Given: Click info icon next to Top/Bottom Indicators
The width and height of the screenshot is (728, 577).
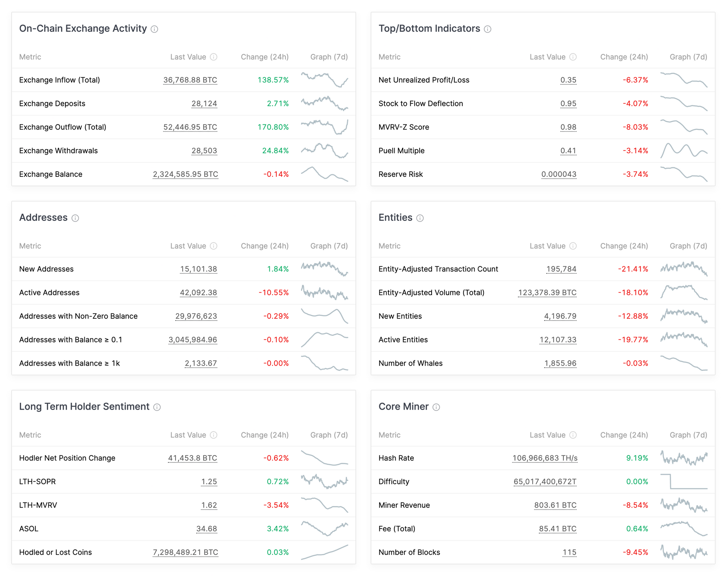Looking at the screenshot, I should click(487, 29).
